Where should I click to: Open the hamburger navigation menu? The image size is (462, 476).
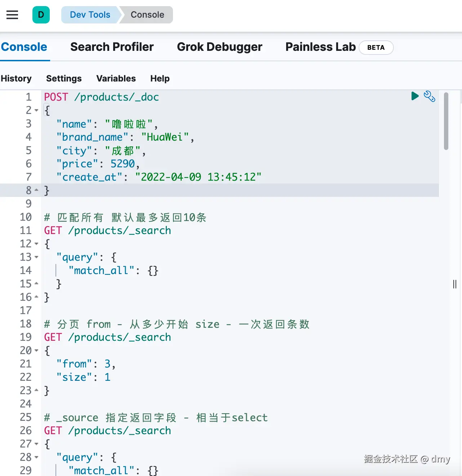pyautogui.click(x=12, y=15)
